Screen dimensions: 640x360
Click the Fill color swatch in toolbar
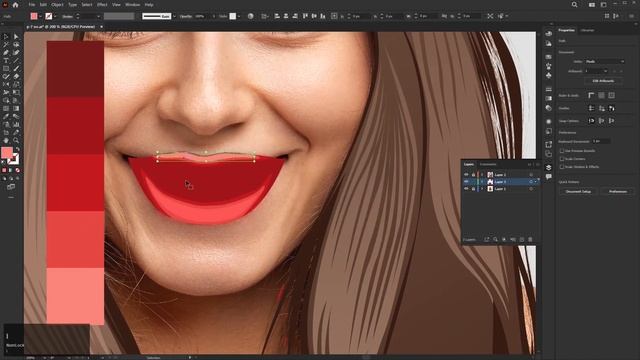pyautogui.click(x=7, y=153)
